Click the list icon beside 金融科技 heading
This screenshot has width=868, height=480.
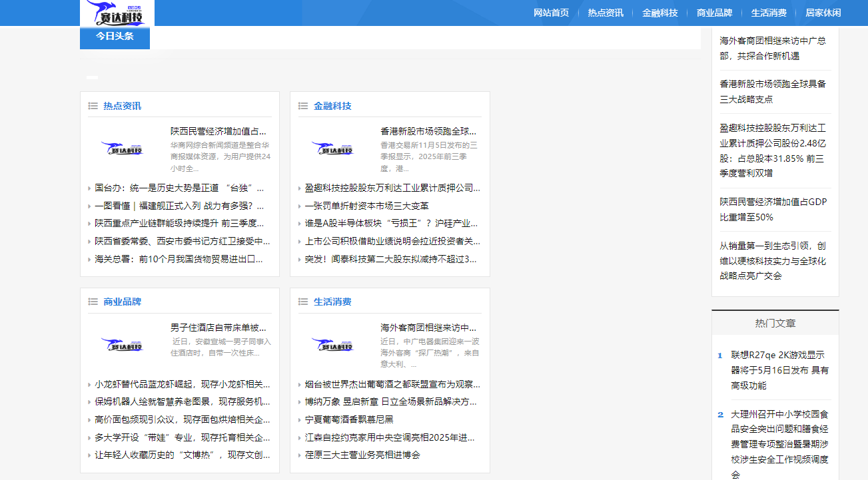click(x=303, y=106)
